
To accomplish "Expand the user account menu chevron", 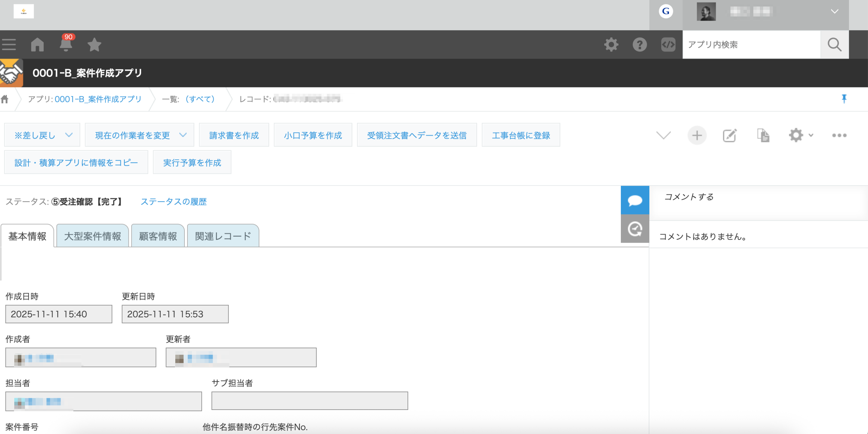I will point(834,12).
